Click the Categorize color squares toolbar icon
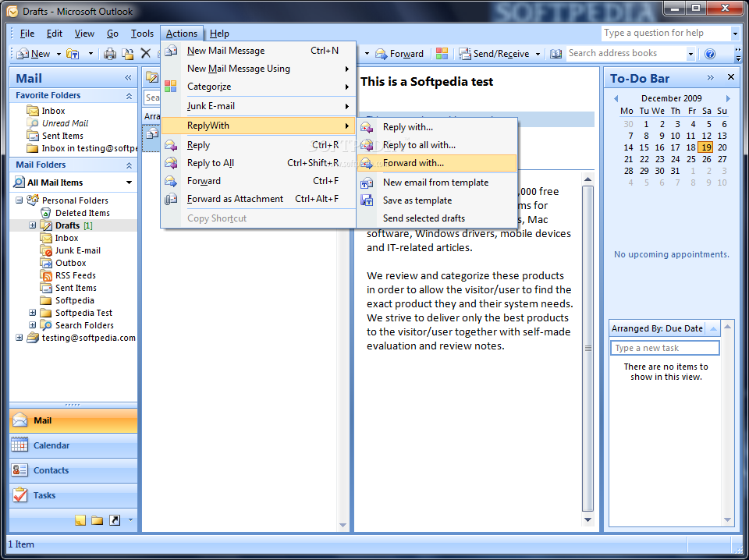Viewport: 749px width, 560px height. point(442,54)
